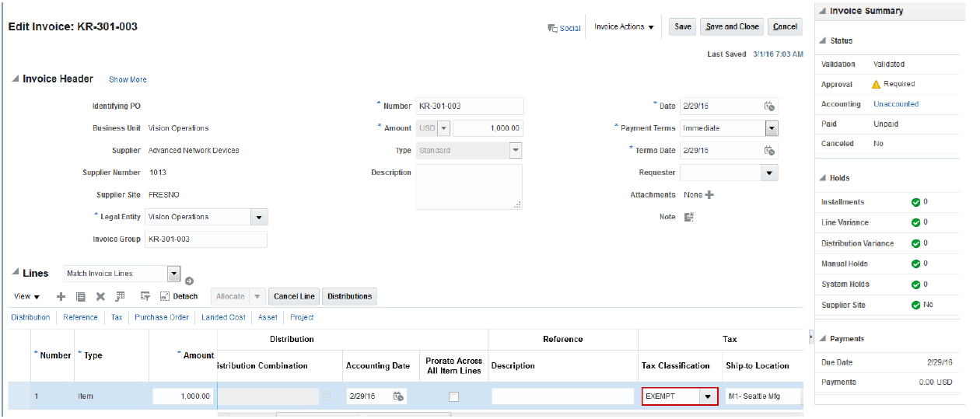This screenshot has height=419, width=980.
Task: Click the Cancel Line button
Action: click(294, 296)
